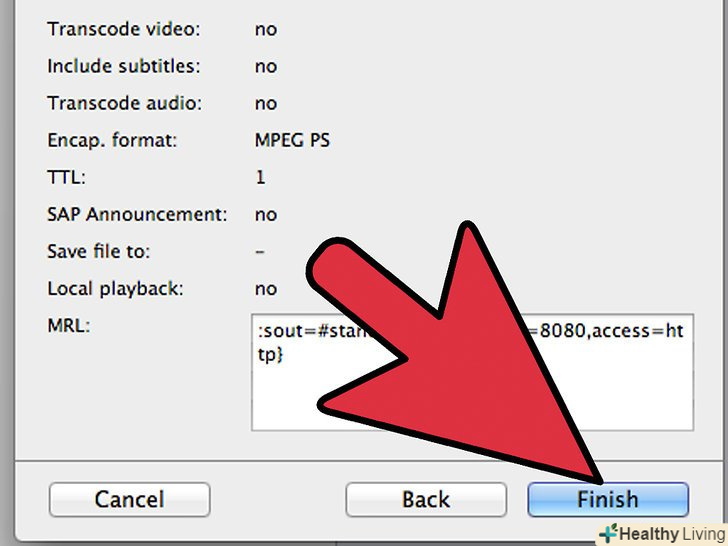The height and width of the screenshot is (546, 728).
Task: Select the Local playback label
Action: coord(115,289)
